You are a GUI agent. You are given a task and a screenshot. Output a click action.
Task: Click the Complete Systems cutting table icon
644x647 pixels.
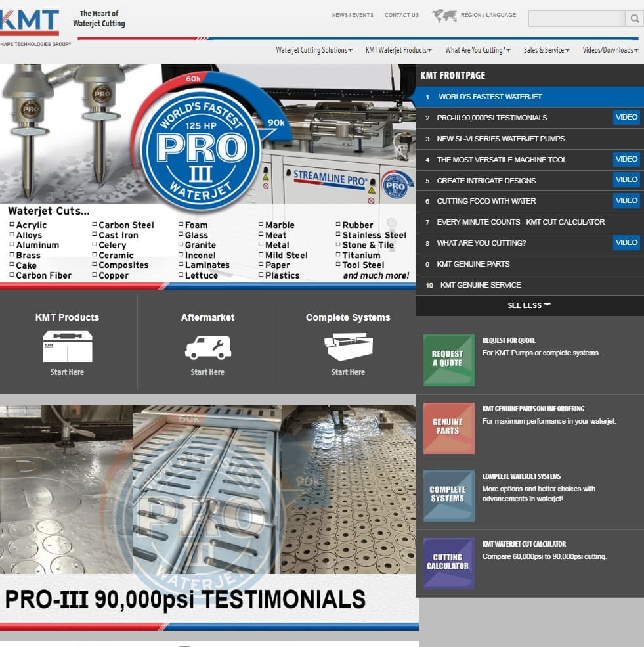pos(349,347)
